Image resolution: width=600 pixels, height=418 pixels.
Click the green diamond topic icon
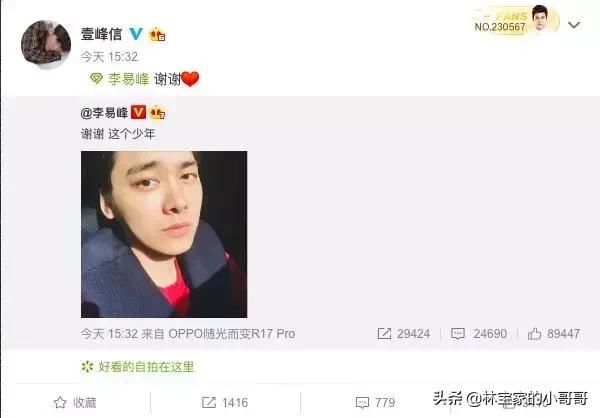click(96, 79)
